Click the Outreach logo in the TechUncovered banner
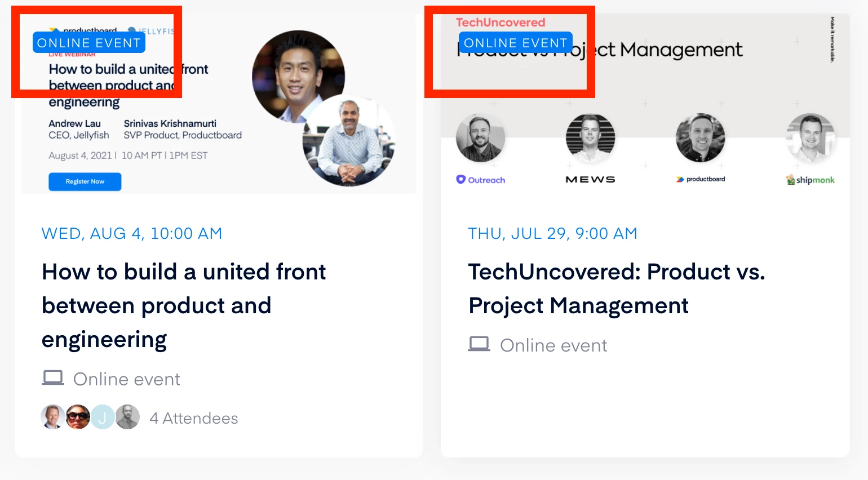The image size is (868, 480). tap(481, 180)
